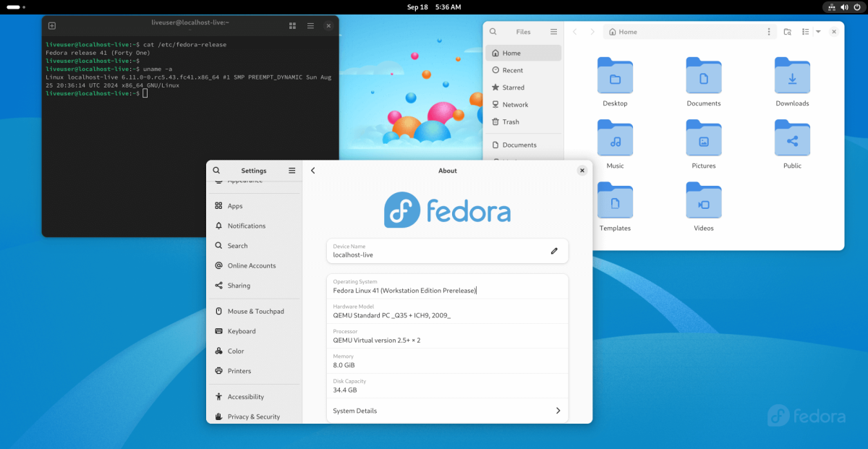Click the search icon in Files sidebar

pos(493,32)
